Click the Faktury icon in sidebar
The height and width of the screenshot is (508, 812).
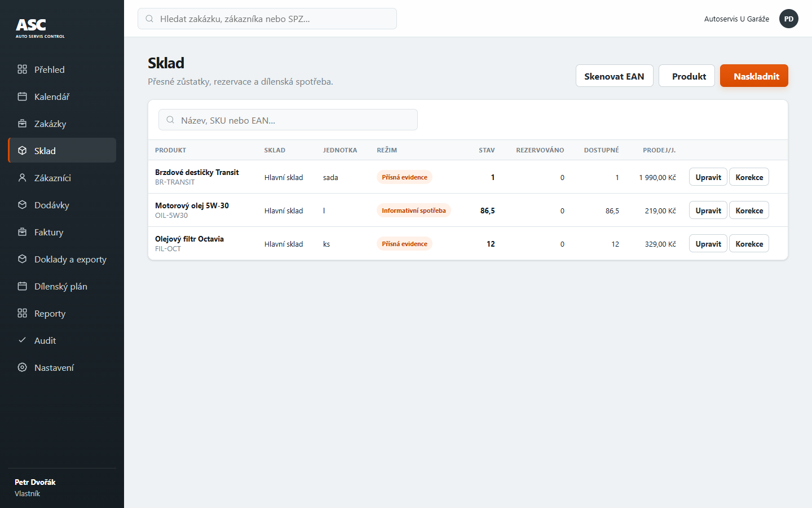click(x=22, y=232)
